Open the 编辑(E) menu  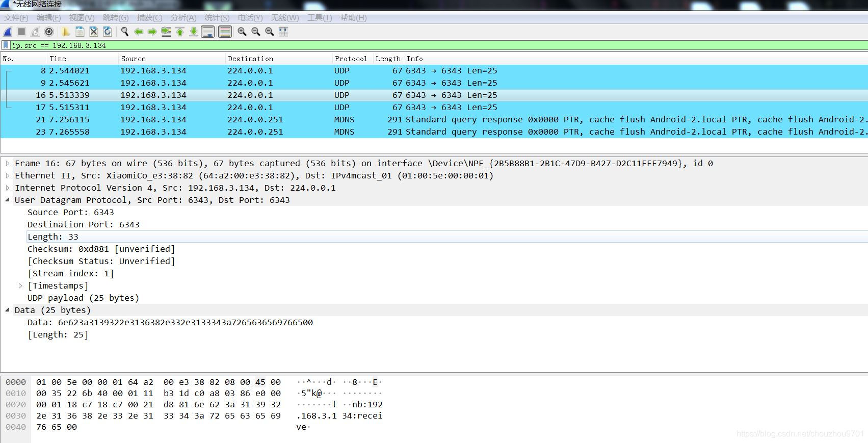point(49,18)
